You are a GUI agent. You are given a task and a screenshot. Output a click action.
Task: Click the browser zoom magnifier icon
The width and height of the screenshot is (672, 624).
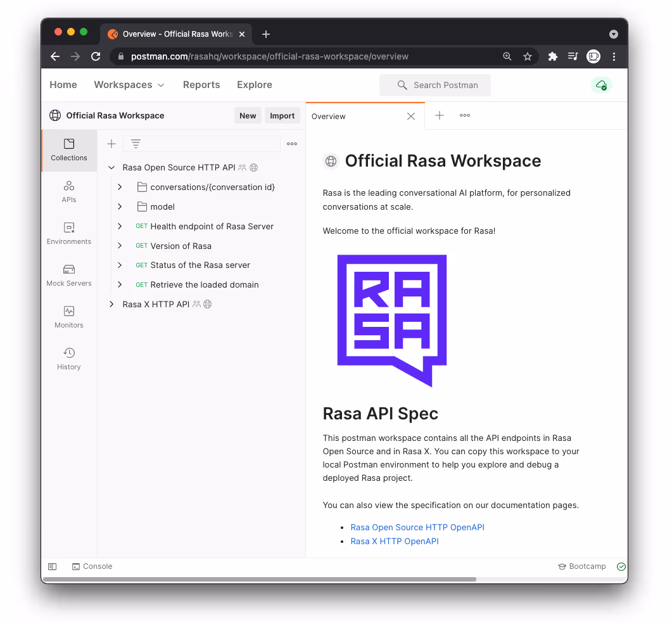pyautogui.click(x=507, y=56)
